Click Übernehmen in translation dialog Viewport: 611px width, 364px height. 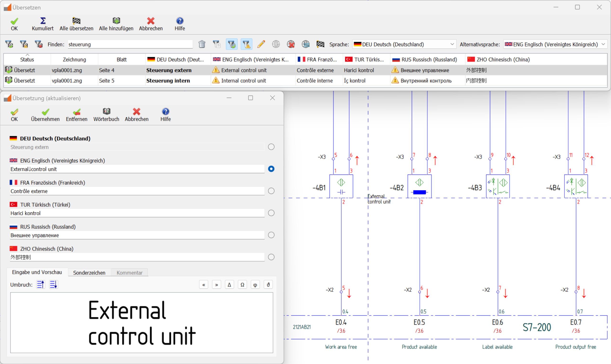45,114
